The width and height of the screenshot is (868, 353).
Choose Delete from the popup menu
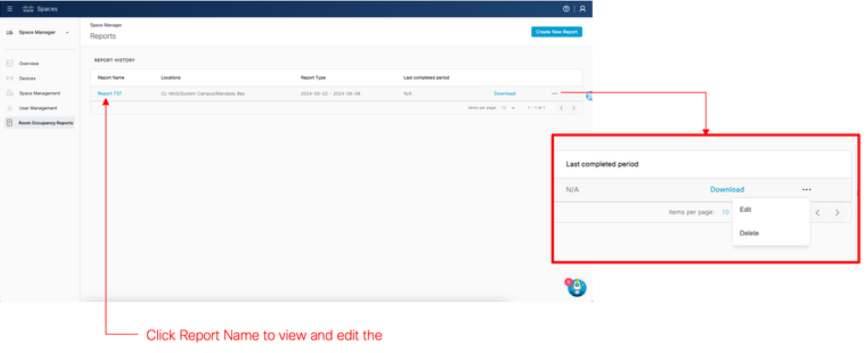tap(749, 233)
